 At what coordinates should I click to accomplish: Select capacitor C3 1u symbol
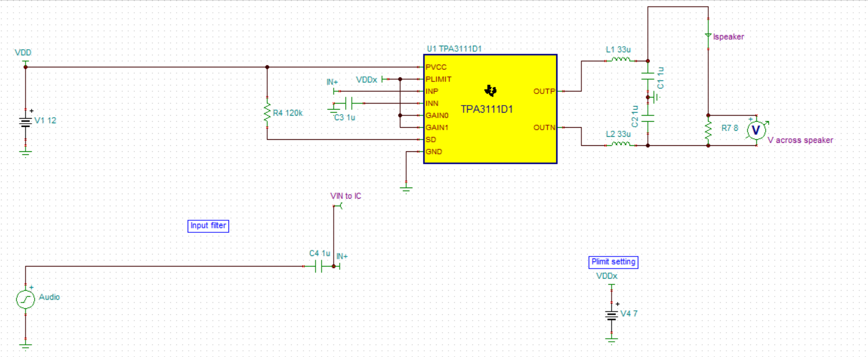coord(349,103)
